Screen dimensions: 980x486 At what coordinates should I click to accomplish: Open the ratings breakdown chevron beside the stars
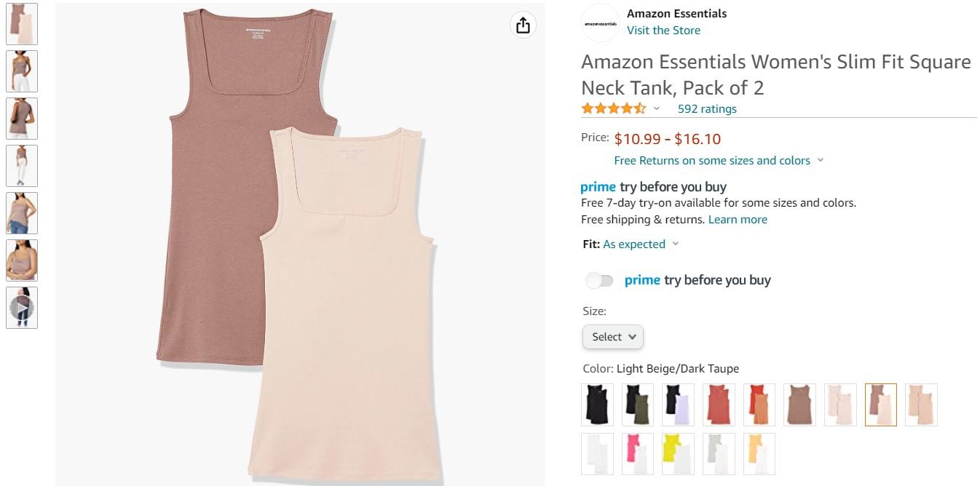[x=657, y=109]
